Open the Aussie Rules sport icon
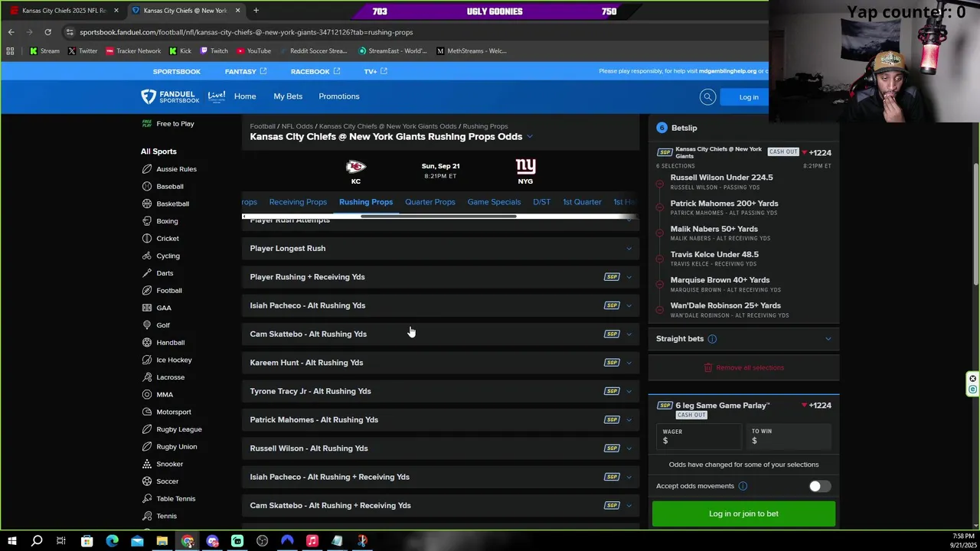This screenshot has width=980, height=551. [x=146, y=169]
